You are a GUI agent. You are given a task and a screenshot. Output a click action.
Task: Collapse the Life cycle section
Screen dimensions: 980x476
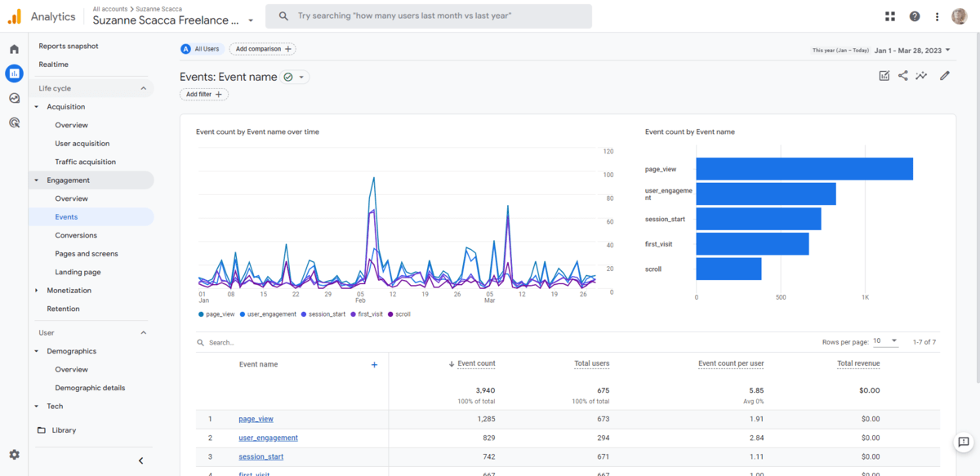(x=143, y=87)
